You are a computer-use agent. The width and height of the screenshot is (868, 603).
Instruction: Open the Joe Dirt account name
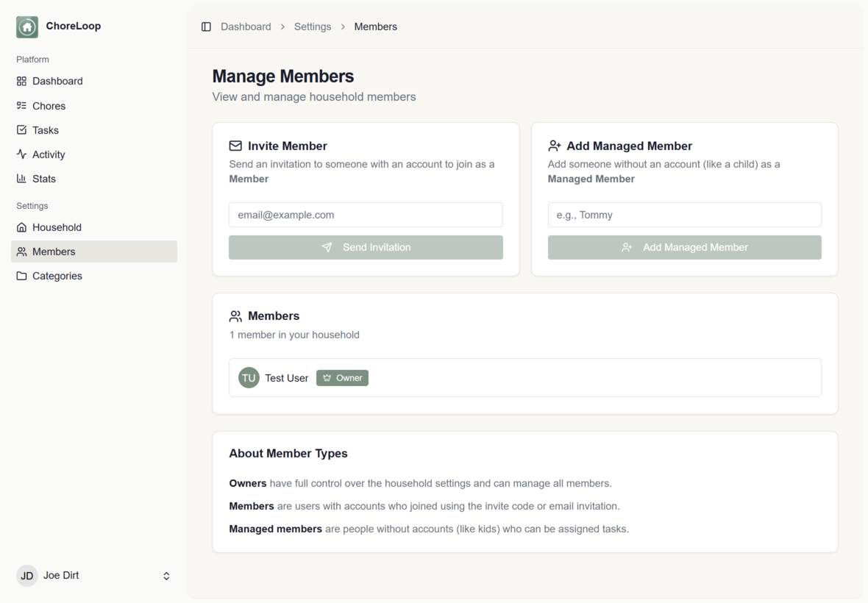[x=61, y=575]
